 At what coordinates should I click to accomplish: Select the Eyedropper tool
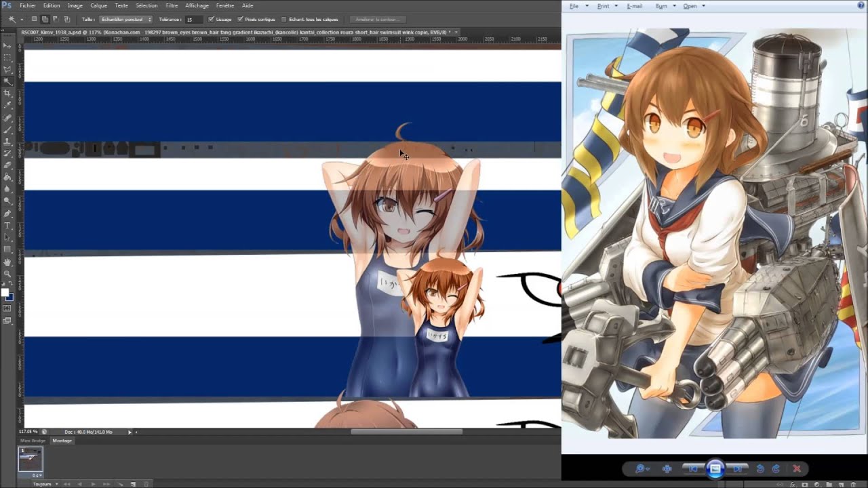pos(7,105)
